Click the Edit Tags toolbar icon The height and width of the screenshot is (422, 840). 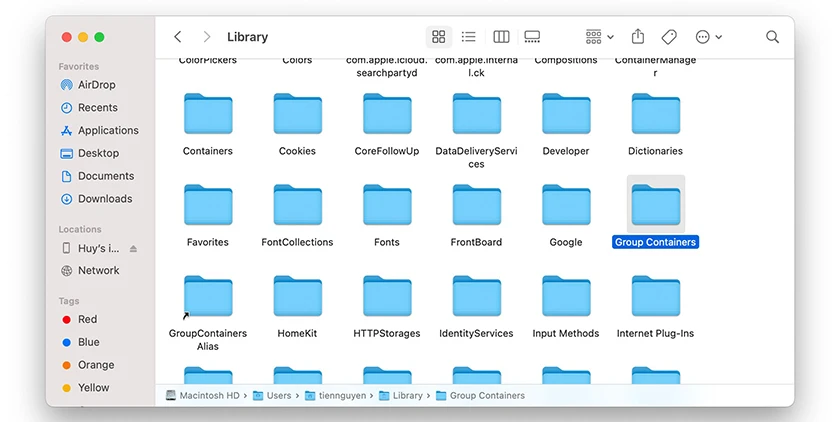(x=669, y=36)
